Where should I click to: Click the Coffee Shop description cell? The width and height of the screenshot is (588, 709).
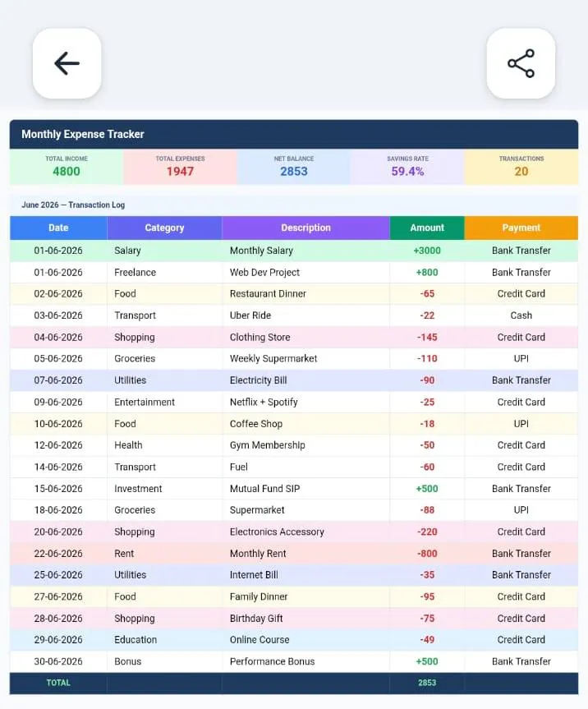click(x=306, y=424)
